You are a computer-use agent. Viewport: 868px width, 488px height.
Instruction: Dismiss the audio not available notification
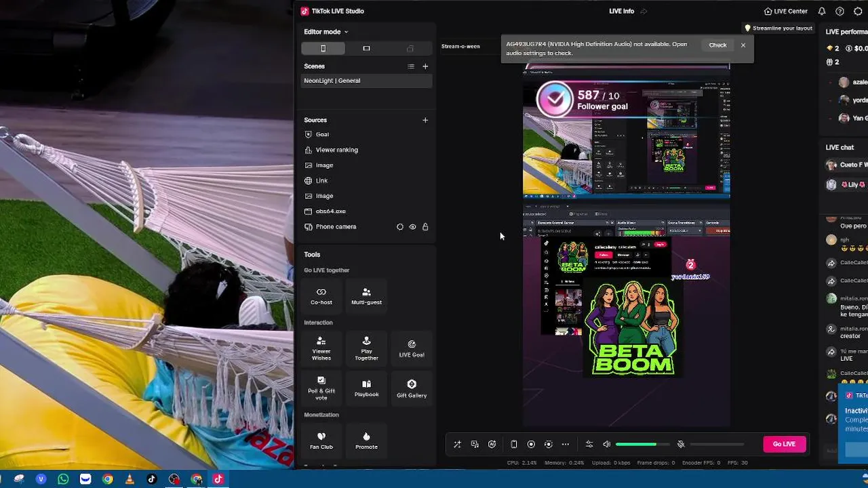pyautogui.click(x=743, y=45)
